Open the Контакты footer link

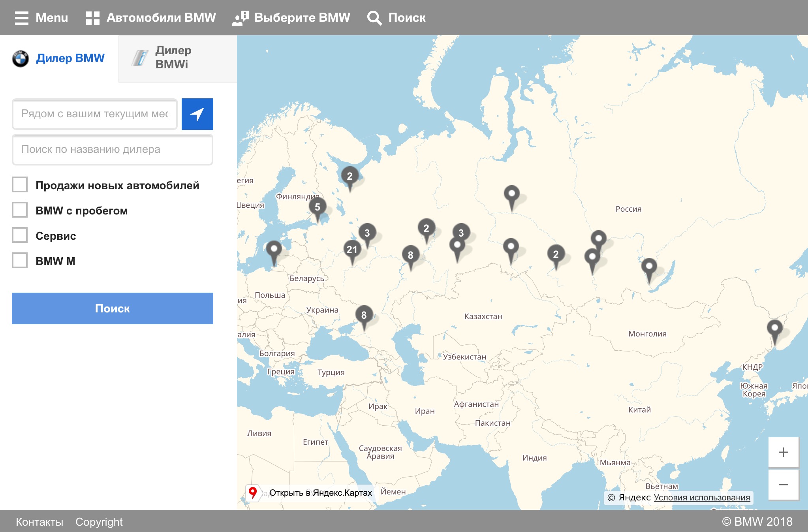tap(39, 522)
